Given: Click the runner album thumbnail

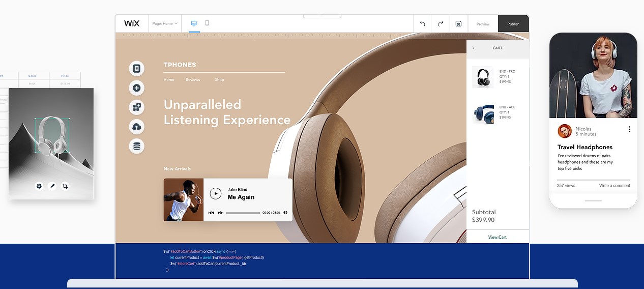Looking at the screenshot, I should tap(183, 199).
